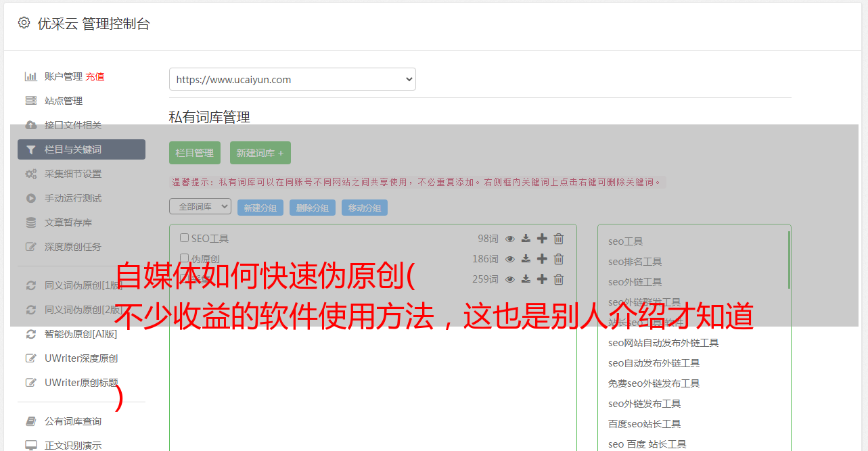Add keywords to the 259词 library

[542, 279]
